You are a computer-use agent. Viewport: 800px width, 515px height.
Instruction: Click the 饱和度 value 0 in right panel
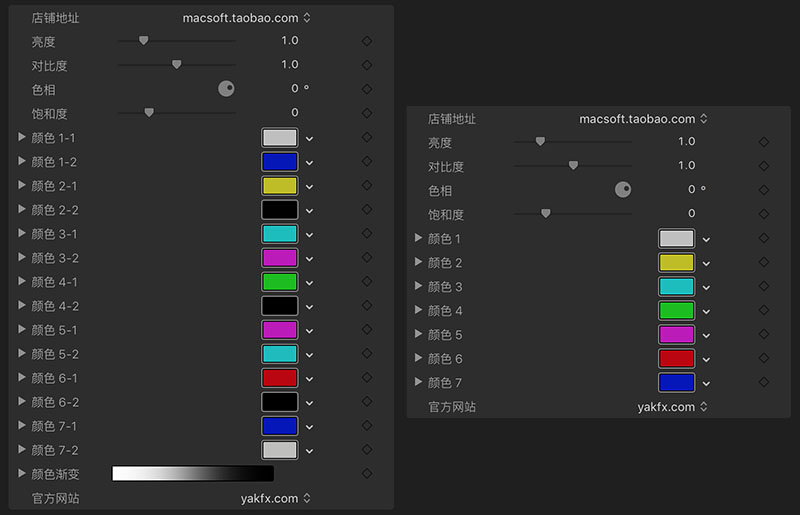[x=691, y=213]
